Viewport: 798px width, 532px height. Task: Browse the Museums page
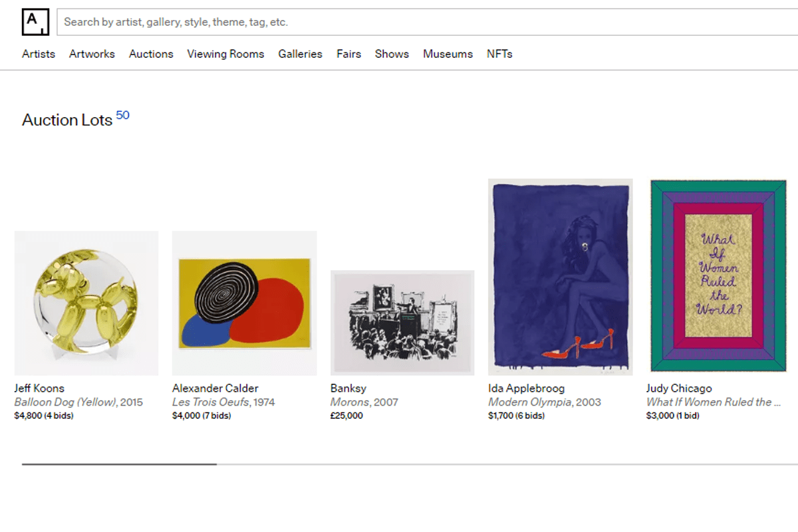click(x=448, y=54)
